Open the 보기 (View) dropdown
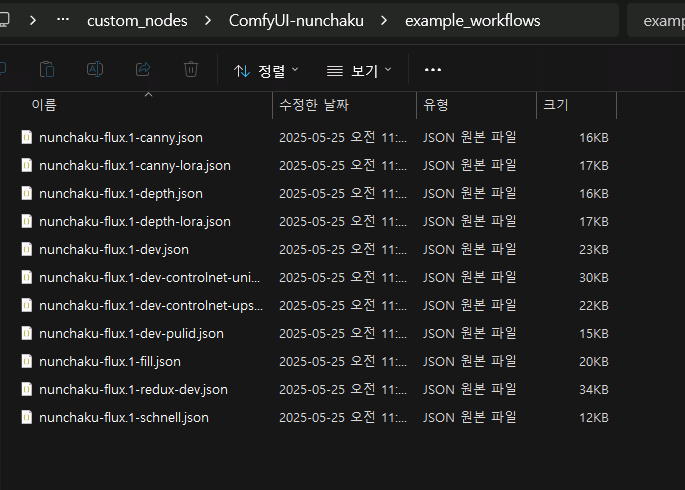The width and height of the screenshot is (685, 490). point(359,71)
